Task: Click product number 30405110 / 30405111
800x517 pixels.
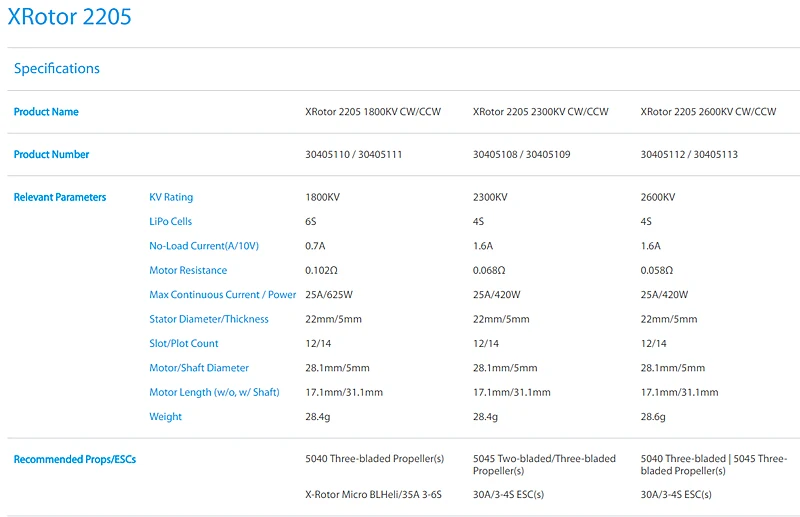Action: (x=354, y=154)
